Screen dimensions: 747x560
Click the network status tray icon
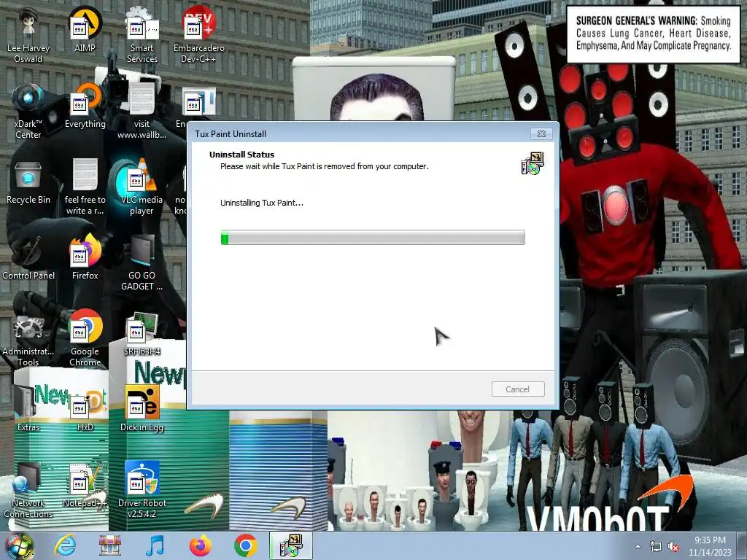(656, 547)
